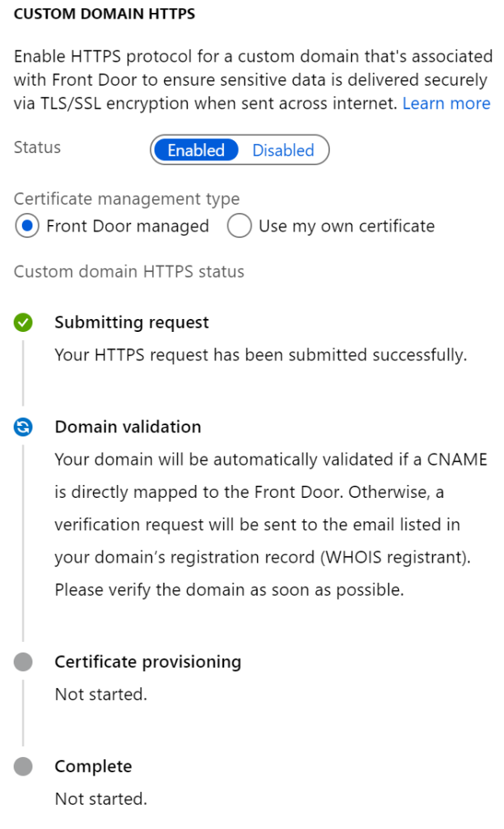Image resolution: width=504 pixels, height=829 pixels.
Task: Click the Status field label
Action: (37, 147)
